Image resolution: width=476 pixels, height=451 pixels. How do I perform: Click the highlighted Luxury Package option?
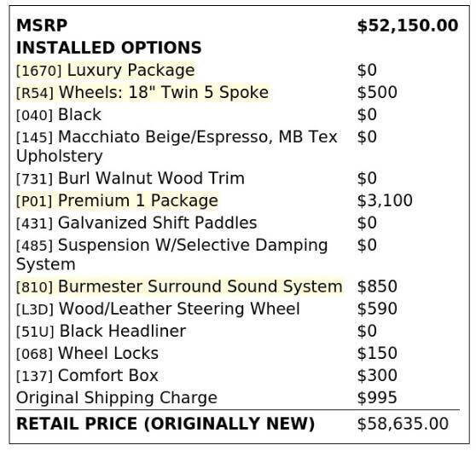[105, 71]
